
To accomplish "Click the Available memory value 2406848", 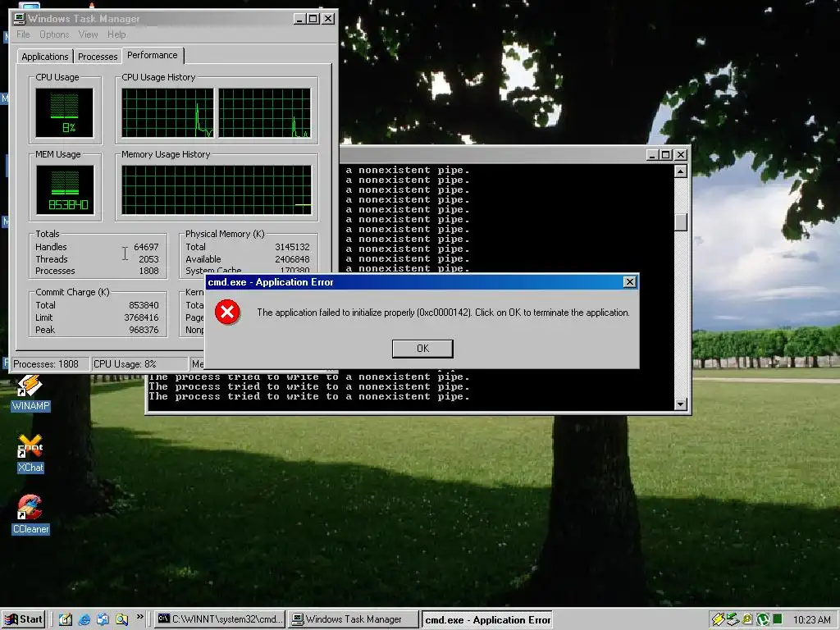I will coord(293,259).
